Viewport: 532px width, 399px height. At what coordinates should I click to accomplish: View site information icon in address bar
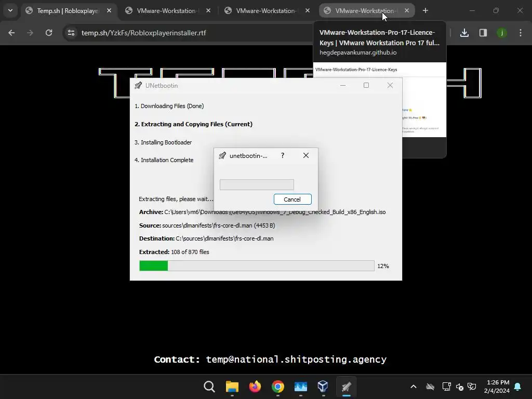(x=71, y=33)
